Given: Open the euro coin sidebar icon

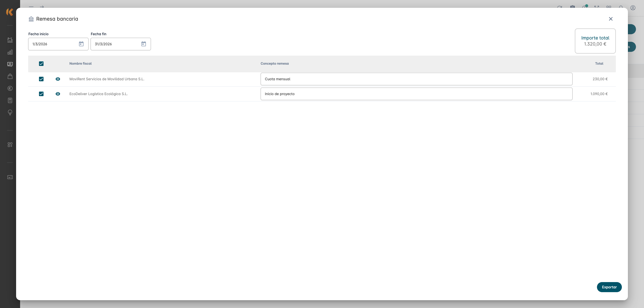Looking at the screenshot, I should pos(10,88).
